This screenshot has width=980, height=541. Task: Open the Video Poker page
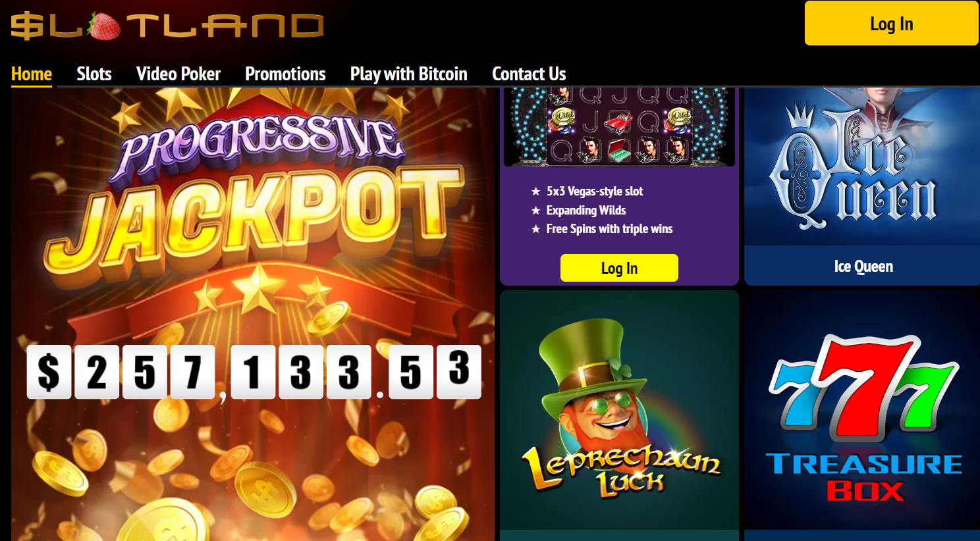178,74
